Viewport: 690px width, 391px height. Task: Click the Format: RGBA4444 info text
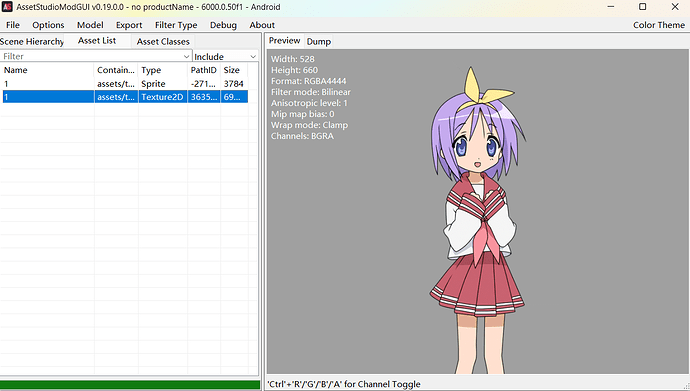[x=308, y=81]
